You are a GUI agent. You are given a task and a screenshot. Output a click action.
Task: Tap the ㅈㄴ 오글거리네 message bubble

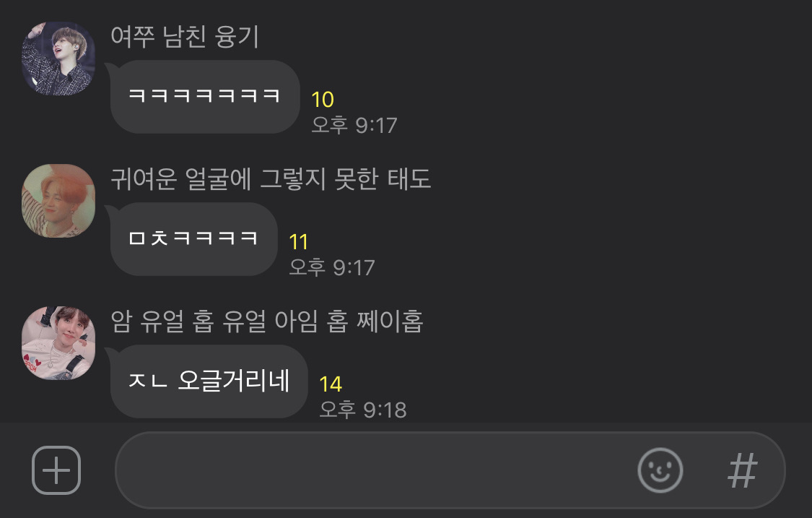click(x=209, y=381)
